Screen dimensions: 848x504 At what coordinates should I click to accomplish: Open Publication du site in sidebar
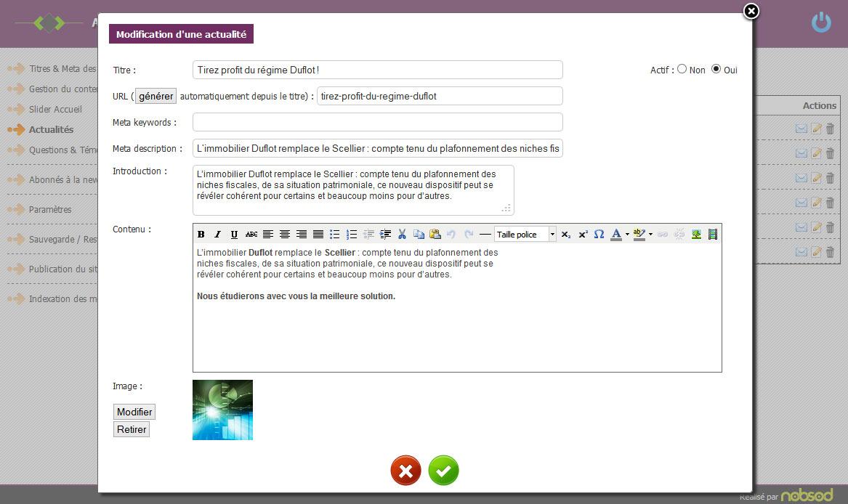(x=53, y=269)
